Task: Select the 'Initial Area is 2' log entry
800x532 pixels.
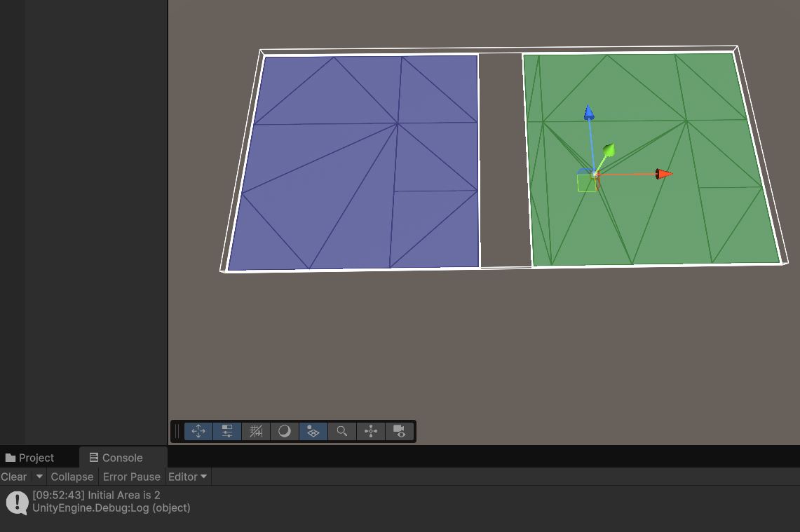Action: tap(400, 501)
